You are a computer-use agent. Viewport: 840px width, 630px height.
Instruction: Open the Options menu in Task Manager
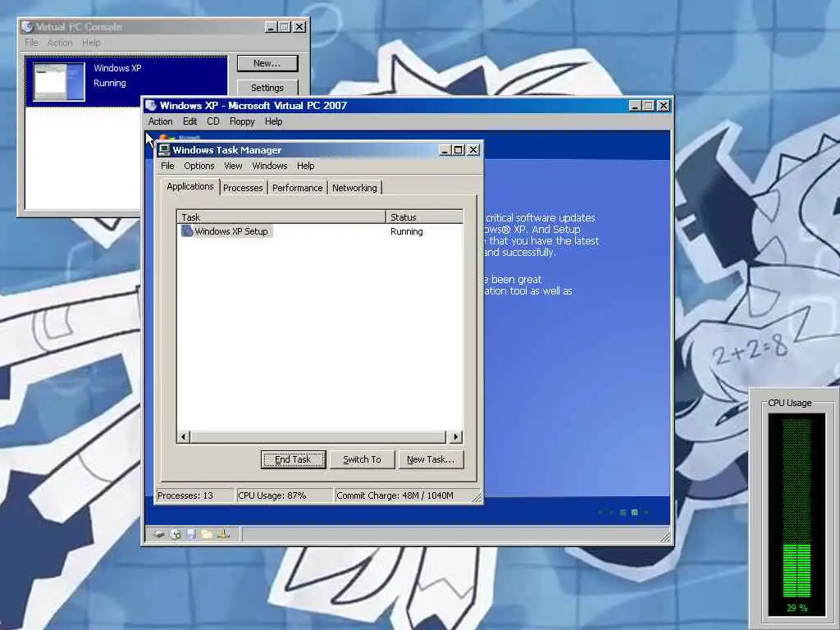(x=199, y=166)
